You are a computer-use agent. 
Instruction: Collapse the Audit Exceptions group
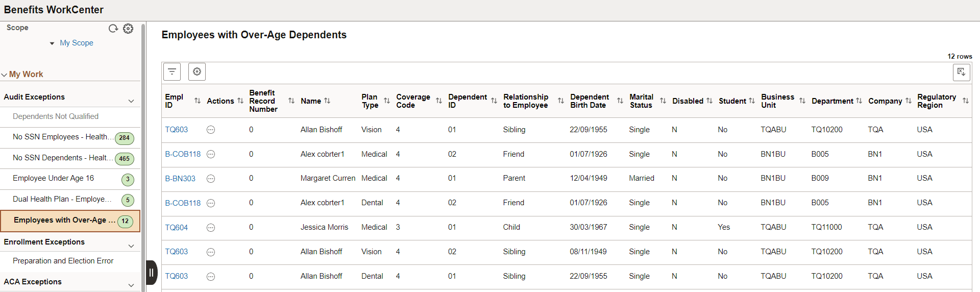click(131, 101)
